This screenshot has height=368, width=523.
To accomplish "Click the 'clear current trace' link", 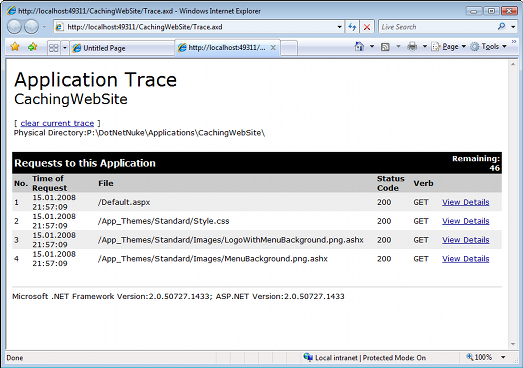I will tap(57, 123).
